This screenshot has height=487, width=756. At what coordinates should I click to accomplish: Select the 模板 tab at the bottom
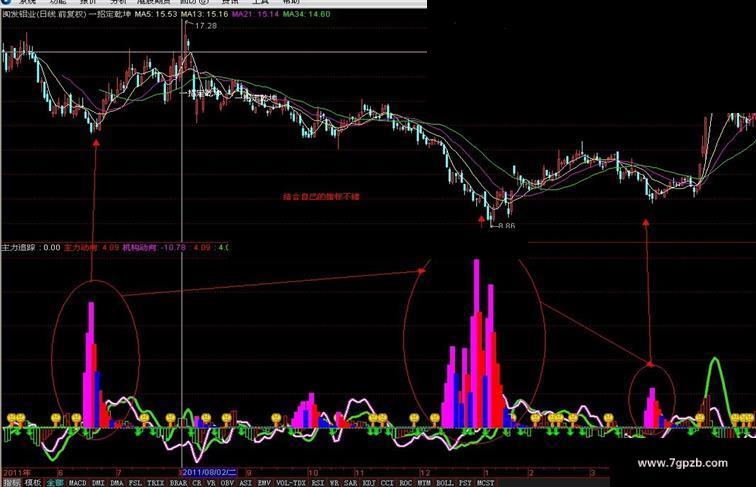(32, 483)
